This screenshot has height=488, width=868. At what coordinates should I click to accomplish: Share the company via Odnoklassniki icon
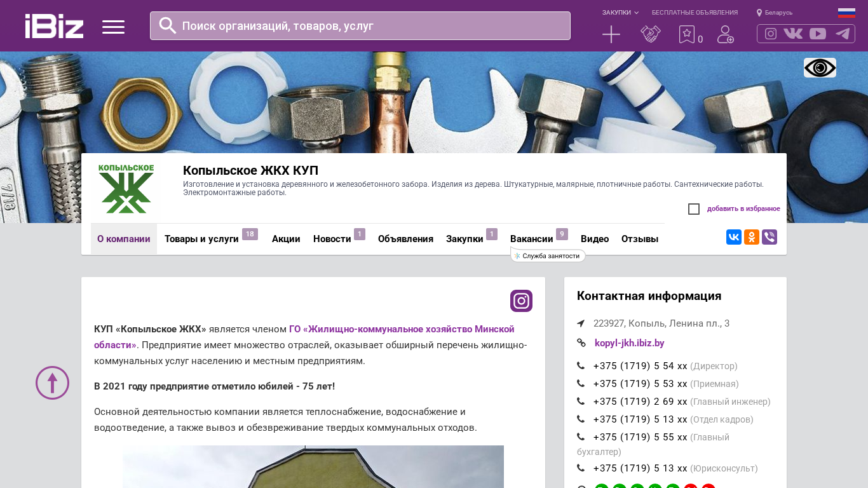[752, 237]
